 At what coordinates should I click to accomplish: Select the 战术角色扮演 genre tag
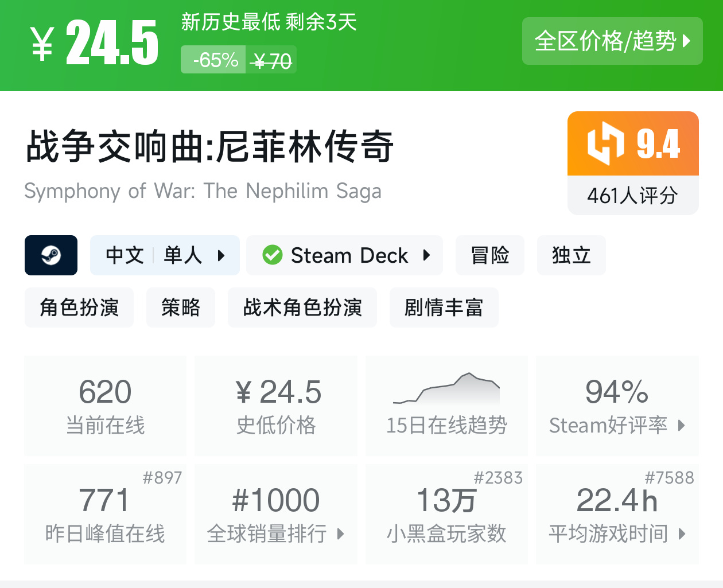click(302, 307)
